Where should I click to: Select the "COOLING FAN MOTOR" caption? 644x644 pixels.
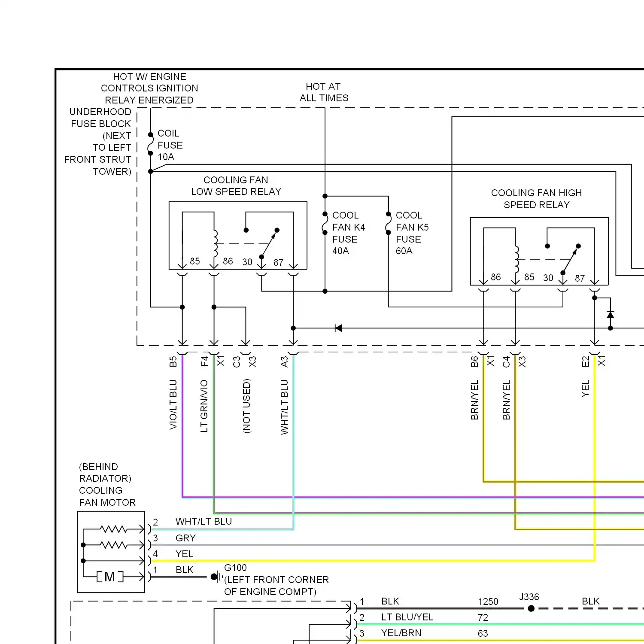[x=107, y=496]
